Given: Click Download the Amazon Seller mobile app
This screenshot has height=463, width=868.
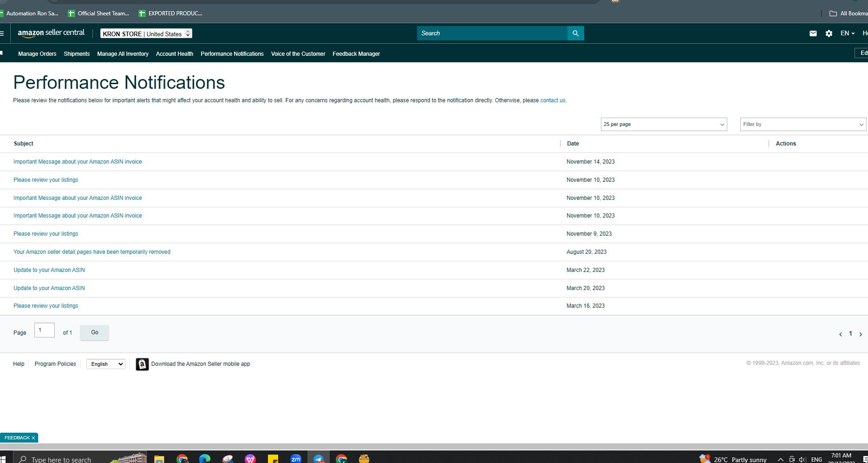Looking at the screenshot, I should 201,364.
